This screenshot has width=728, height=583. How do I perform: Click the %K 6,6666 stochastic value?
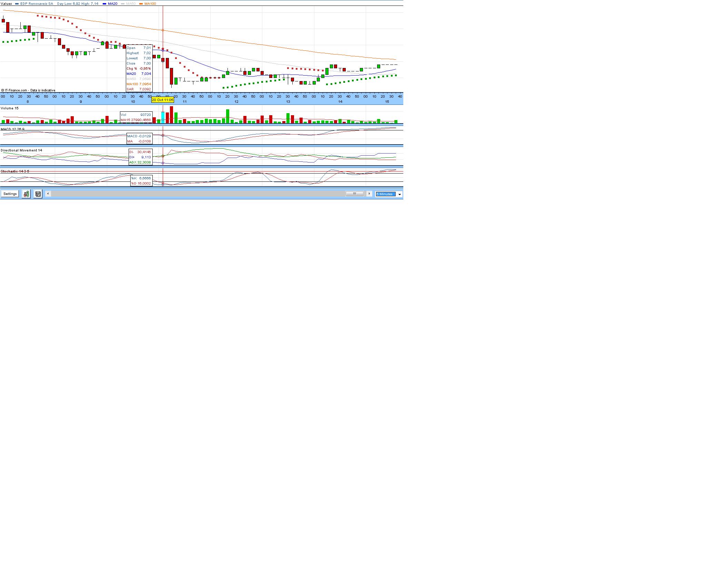click(x=141, y=178)
